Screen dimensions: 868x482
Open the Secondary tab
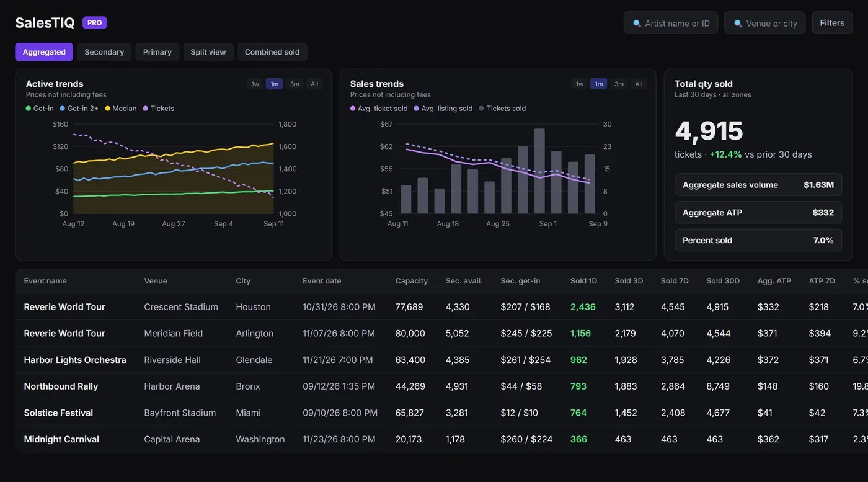tap(104, 52)
